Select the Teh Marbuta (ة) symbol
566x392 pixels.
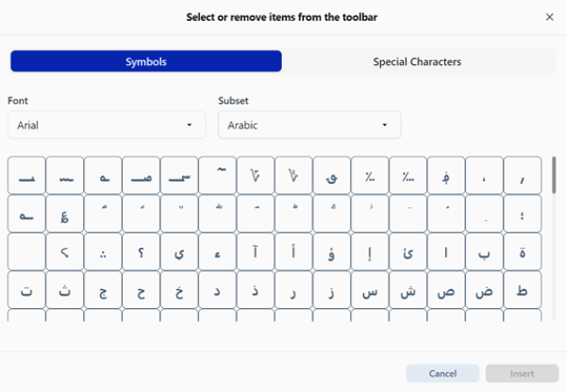tap(522, 252)
